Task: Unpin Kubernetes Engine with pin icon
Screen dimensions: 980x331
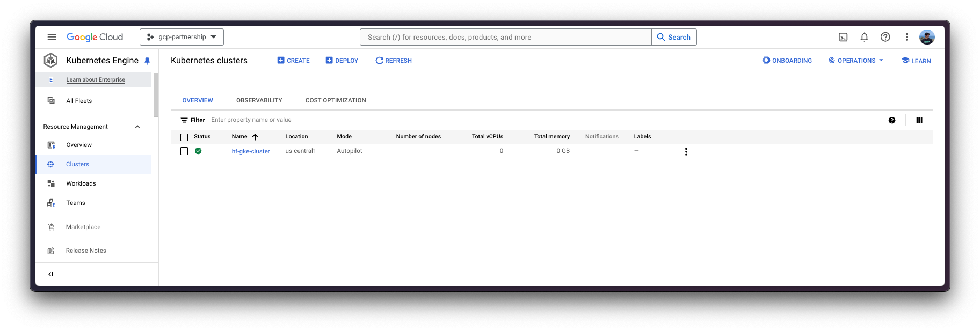Action: click(147, 61)
